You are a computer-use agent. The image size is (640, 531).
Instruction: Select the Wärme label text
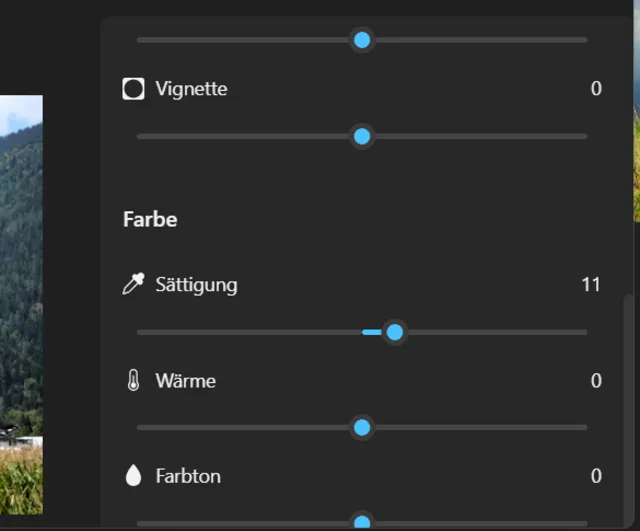click(x=185, y=381)
